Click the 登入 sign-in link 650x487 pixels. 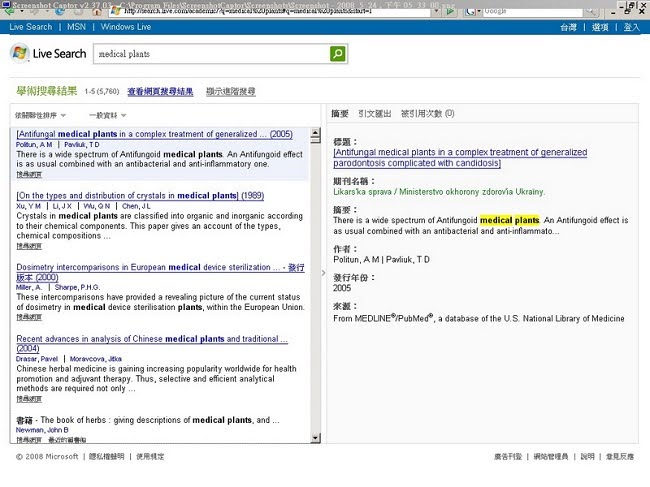pyautogui.click(x=631, y=27)
